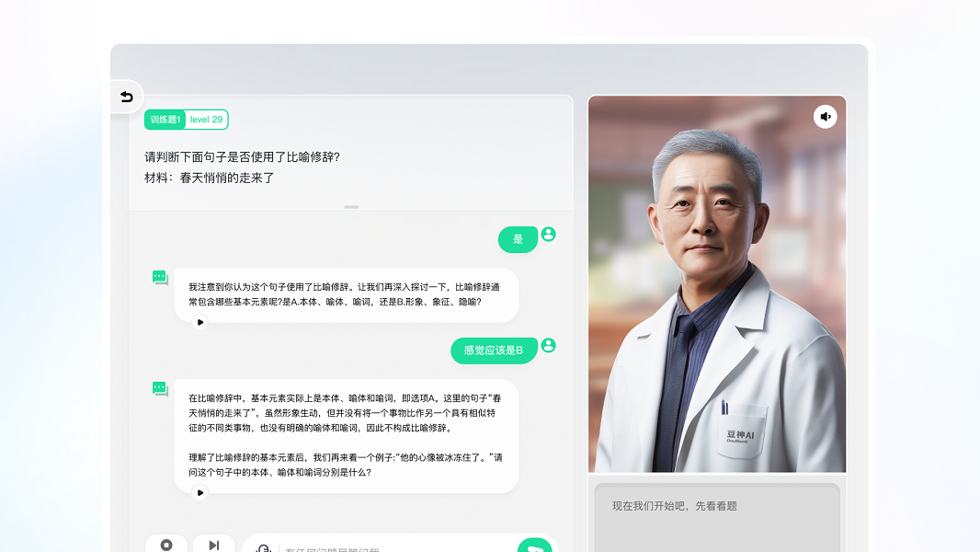Click the 感觉应该是B reply bubble

[x=494, y=351]
